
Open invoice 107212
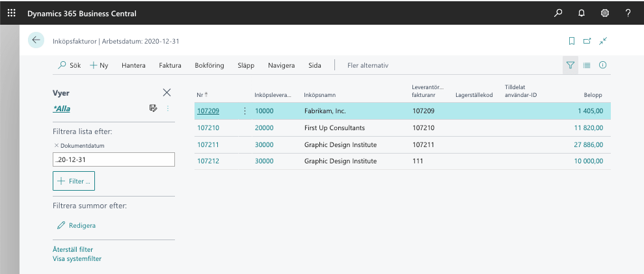(208, 161)
